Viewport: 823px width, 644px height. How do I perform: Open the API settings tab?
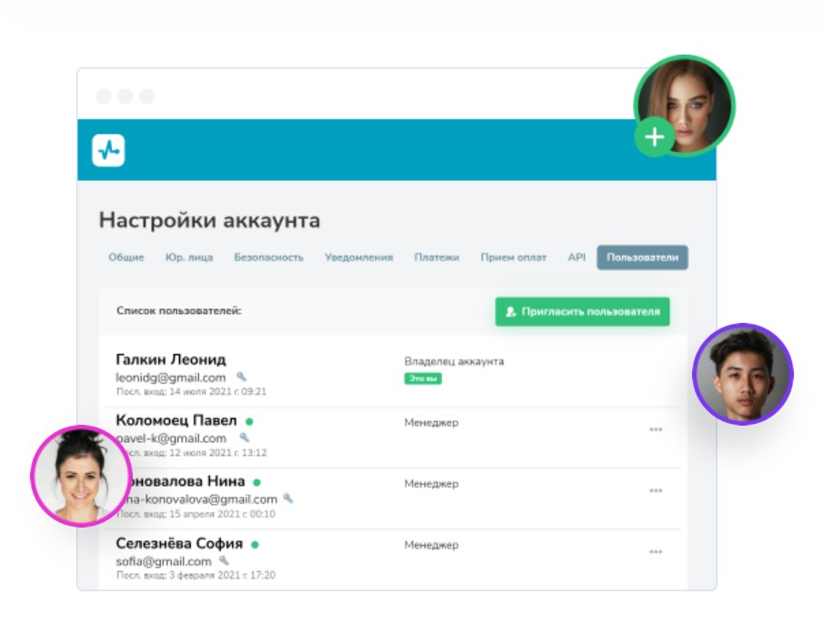tap(577, 257)
